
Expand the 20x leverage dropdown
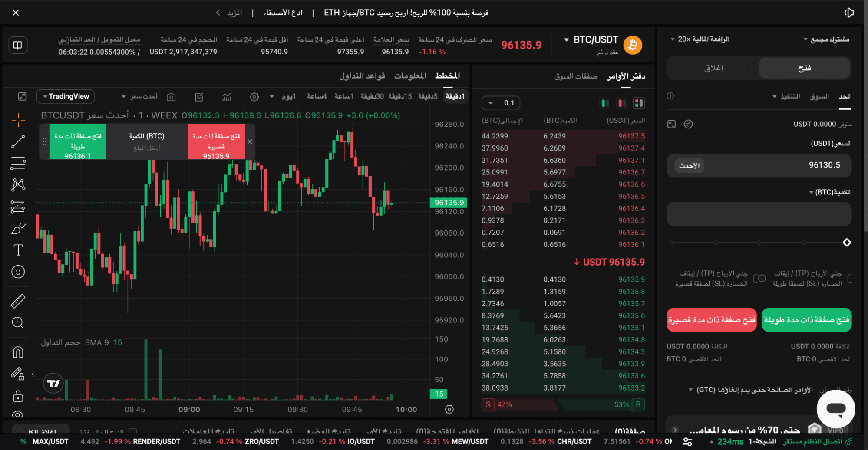(x=703, y=39)
